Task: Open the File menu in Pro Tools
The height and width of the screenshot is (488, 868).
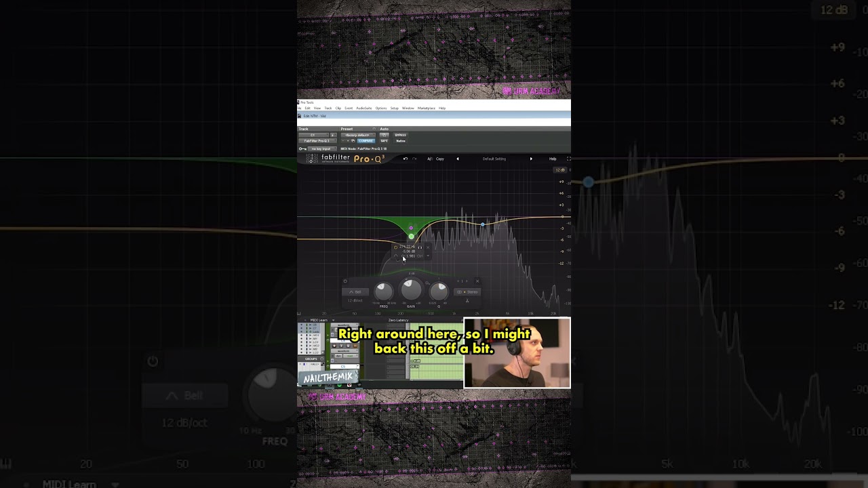Action: (299, 108)
